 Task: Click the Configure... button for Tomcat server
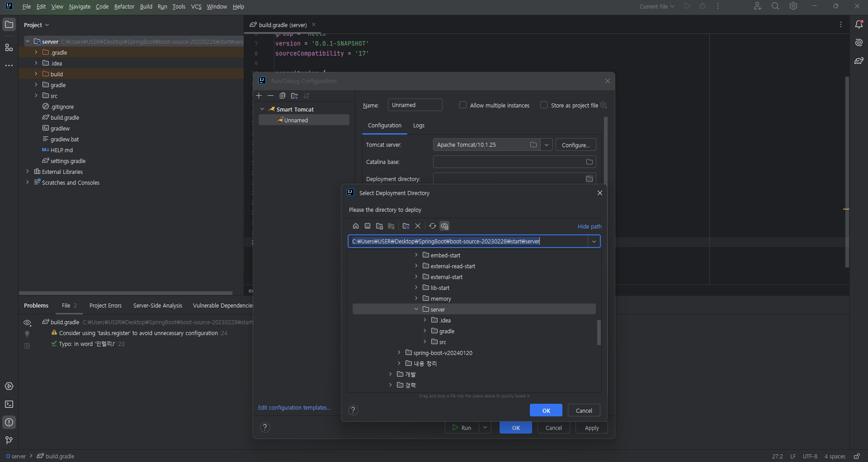click(576, 145)
